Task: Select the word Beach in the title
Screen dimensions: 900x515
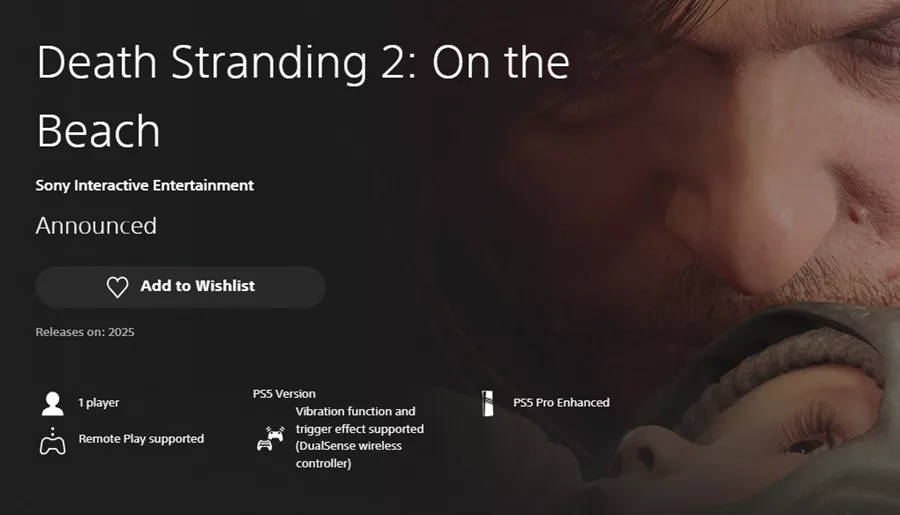Action: (98, 131)
